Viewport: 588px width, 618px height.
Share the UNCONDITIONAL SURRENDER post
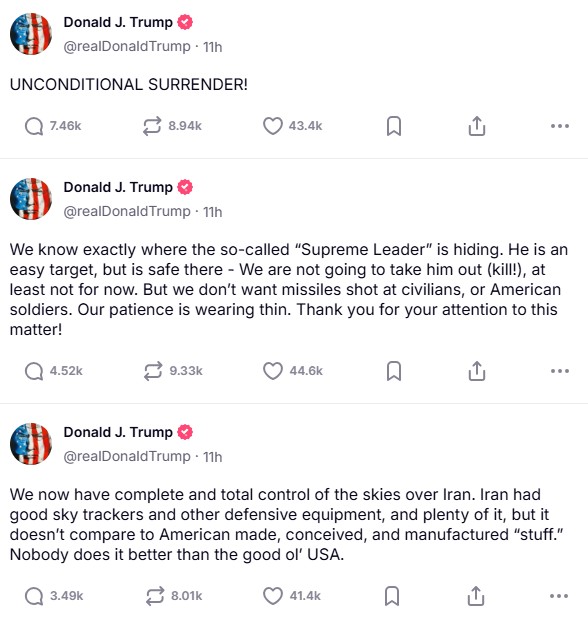coord(476,126)
